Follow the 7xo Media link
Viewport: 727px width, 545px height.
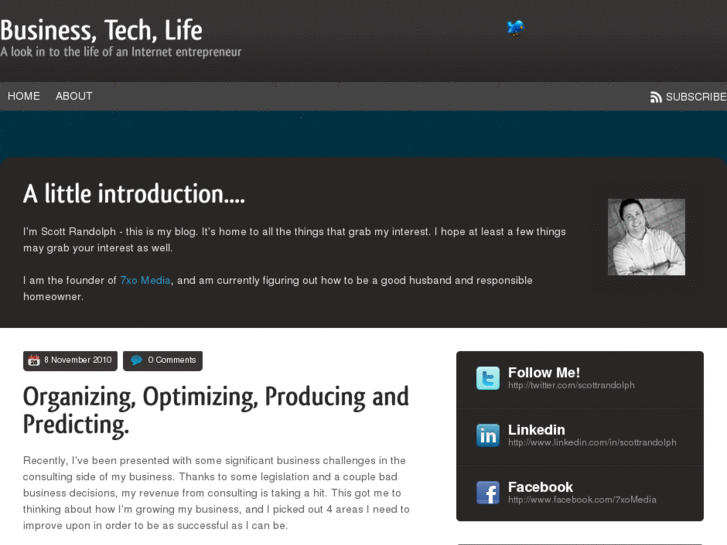[x=146, y=280]
